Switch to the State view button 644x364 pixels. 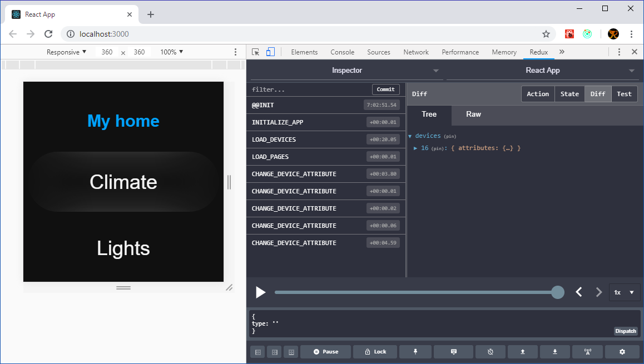click(x=569, y=94)
